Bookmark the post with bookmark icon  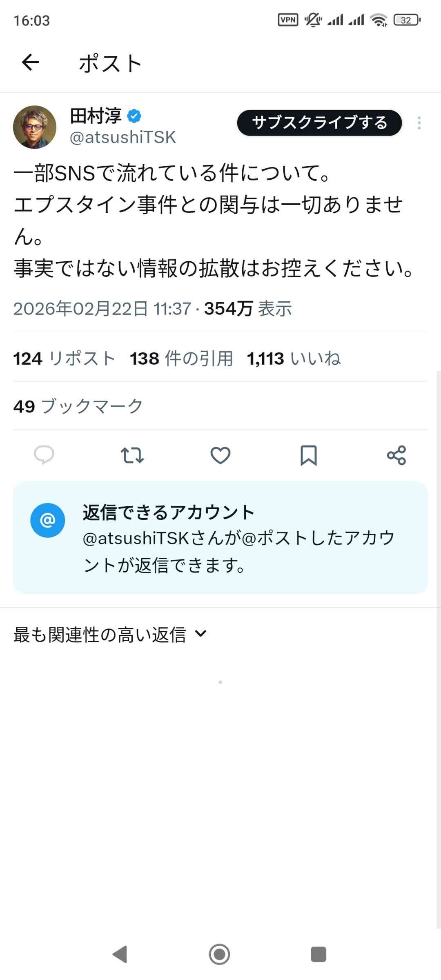(x=308, y=455)
